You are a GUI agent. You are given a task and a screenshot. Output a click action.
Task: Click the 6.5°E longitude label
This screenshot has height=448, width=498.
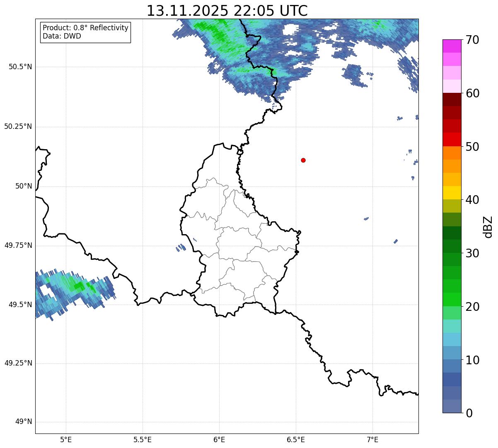point(296,440)
